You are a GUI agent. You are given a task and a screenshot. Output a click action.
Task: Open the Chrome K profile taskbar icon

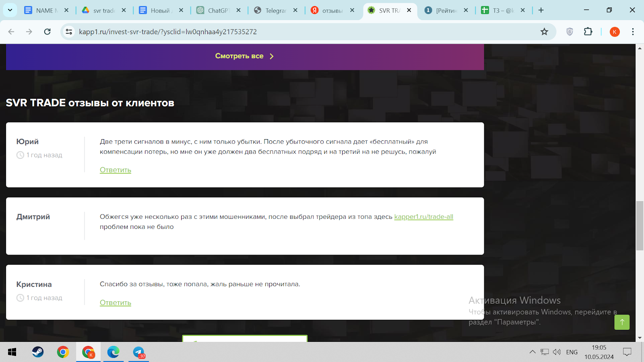[x=88, y=352]
